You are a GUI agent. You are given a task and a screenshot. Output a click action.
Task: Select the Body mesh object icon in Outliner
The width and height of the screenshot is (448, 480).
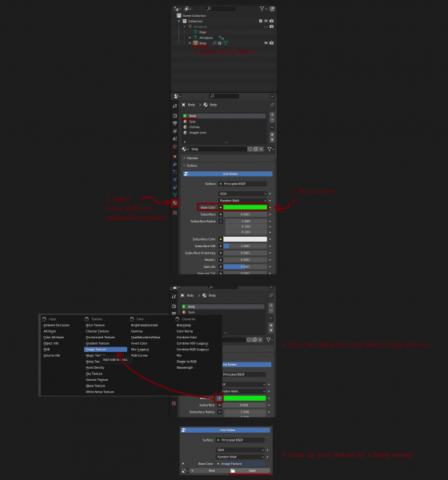(195, 43)
